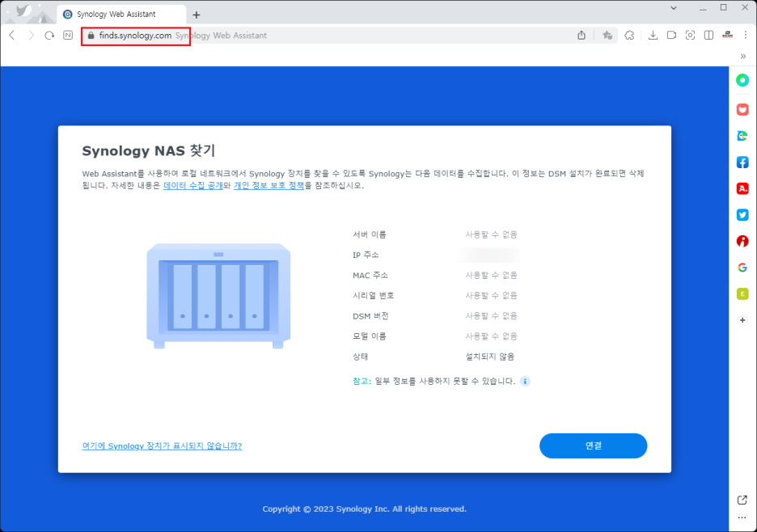Image resolution: width=757 pixels, height=532 pixels.
Task: Click the 'Synology NAS 찾기' heading
Action: point(148,150)
